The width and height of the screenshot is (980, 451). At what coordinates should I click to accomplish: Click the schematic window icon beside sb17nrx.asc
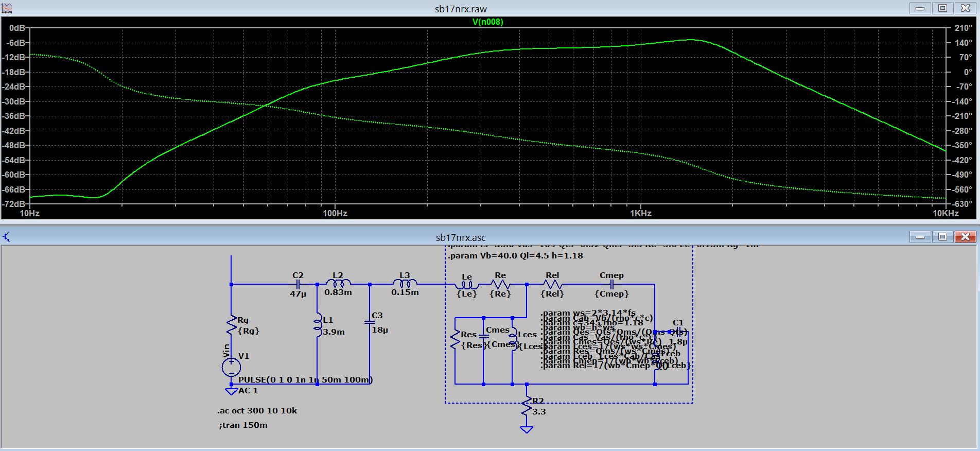[7, 237]
